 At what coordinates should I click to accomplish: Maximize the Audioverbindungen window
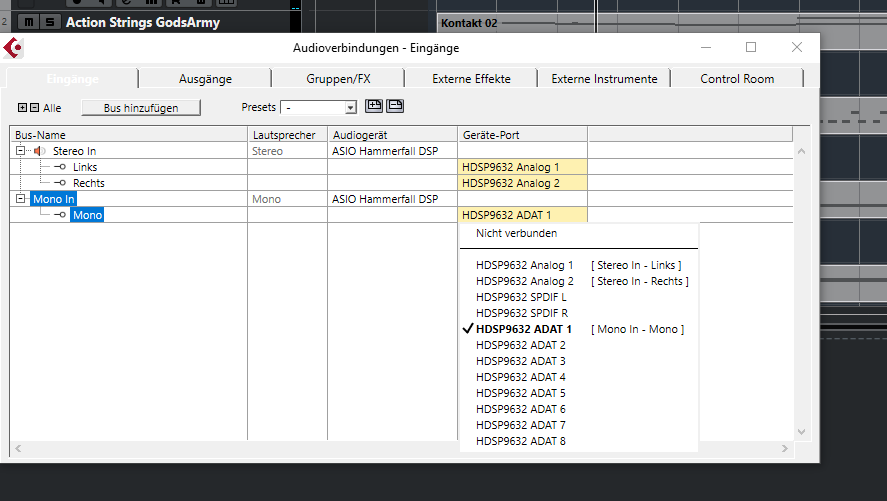tap(751, 47)
